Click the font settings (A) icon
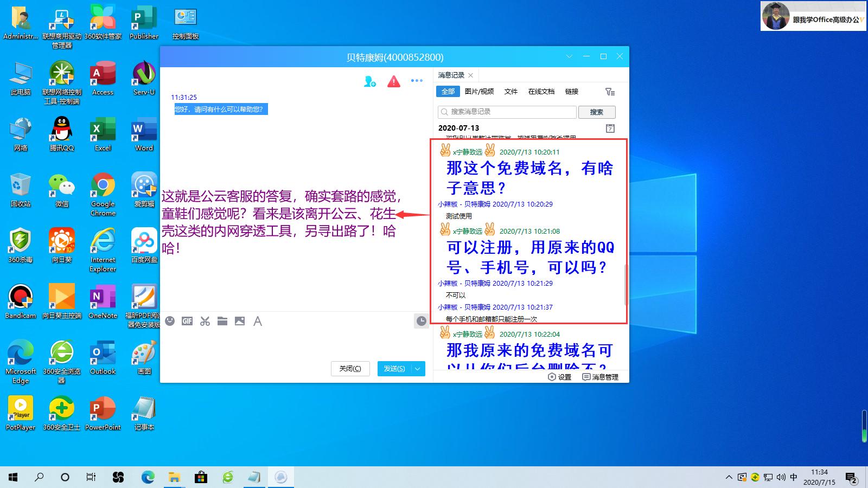This screenshot has width=868, height=488. 257,321
